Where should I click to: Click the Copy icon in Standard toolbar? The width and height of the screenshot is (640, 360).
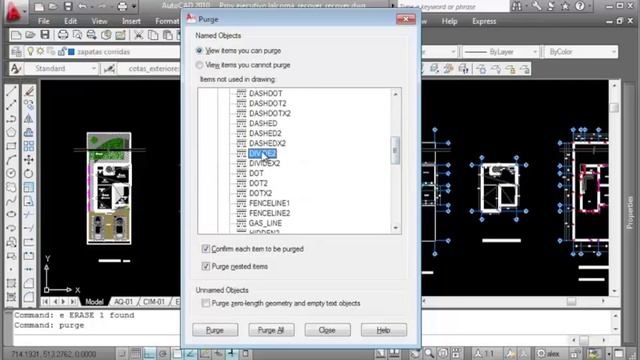coord(153,35)
